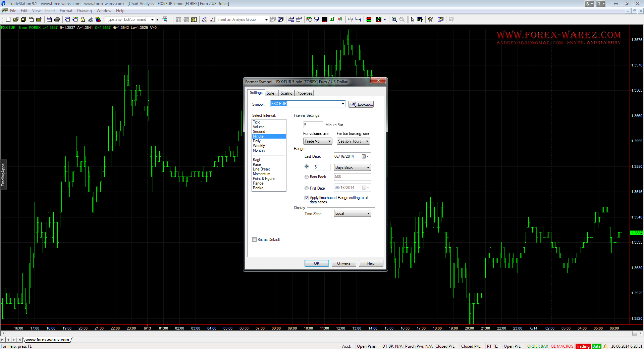This screenshot has height=349, width=644.
Task: Click the padlock icon in toolbar
Action: (x=83, y=19)
